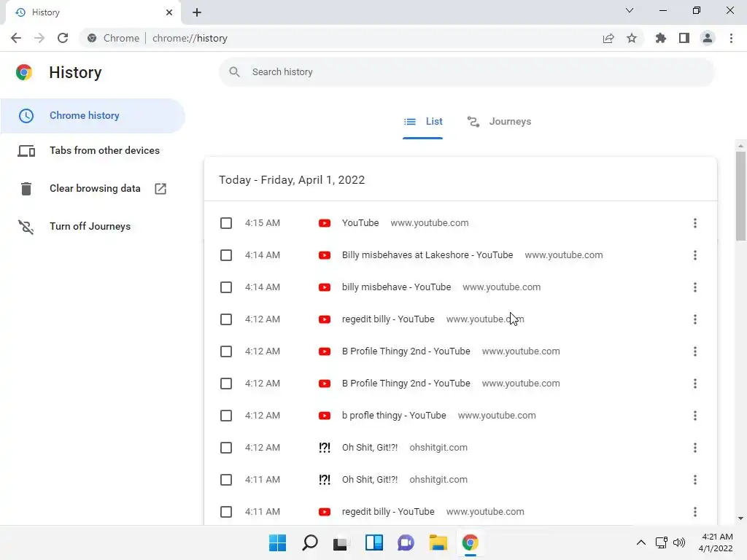Open the 4:11 AM regedit billy - YouTube link
Viewport: 747px width, 560px height.
coord(388,512)
